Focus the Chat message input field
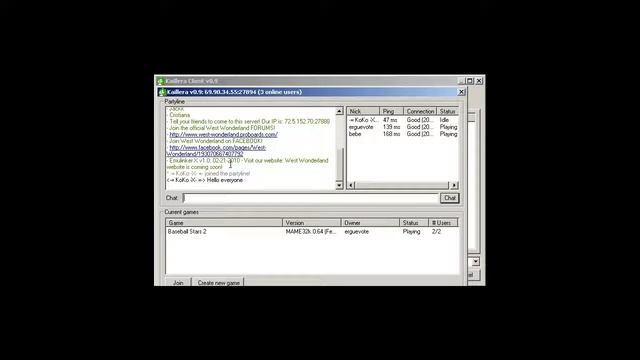The height and width of the screenshot is (360, 640). coord(310,198)
